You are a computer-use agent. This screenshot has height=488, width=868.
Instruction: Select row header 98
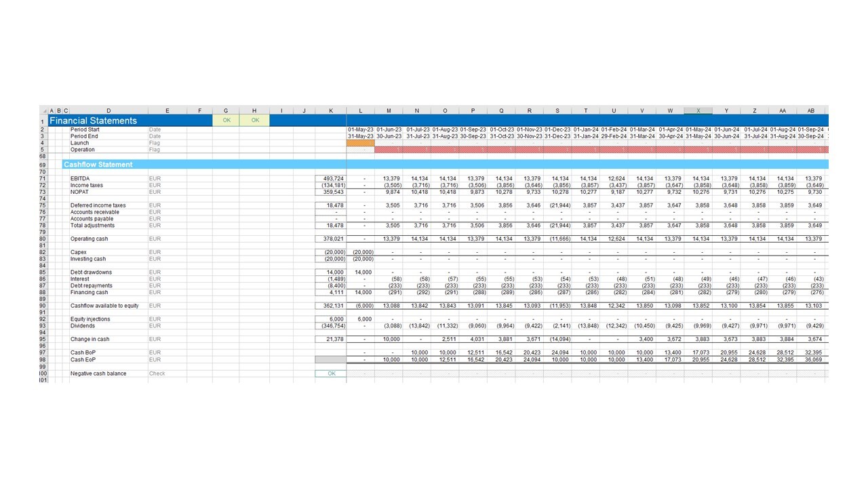pos(43,359)
